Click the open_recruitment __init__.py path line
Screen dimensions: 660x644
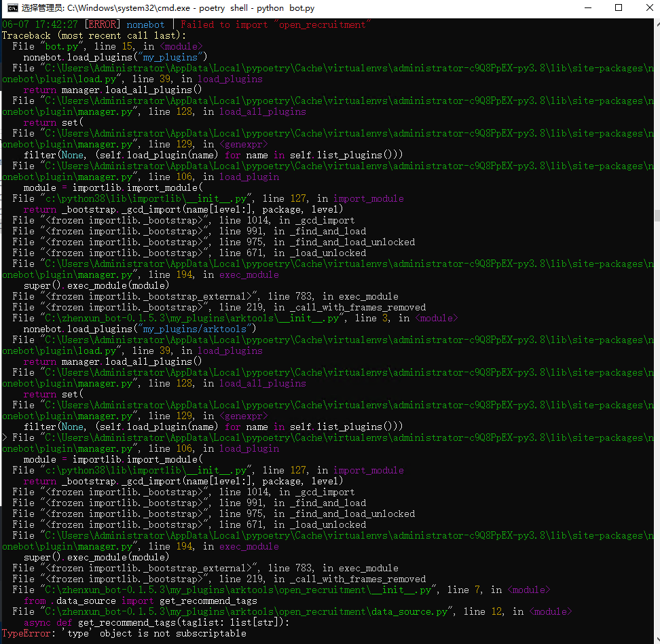[x=281, y=590]
